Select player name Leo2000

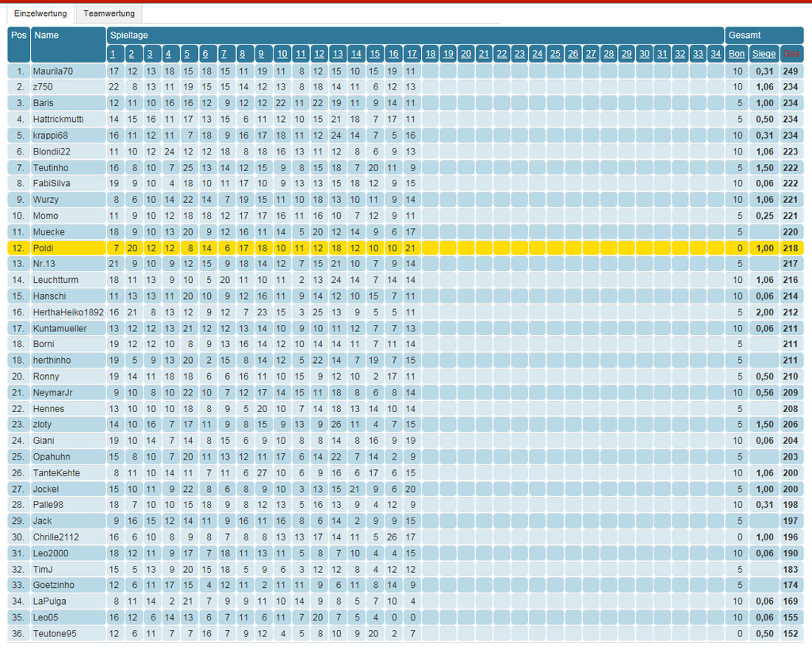[51, 553]
